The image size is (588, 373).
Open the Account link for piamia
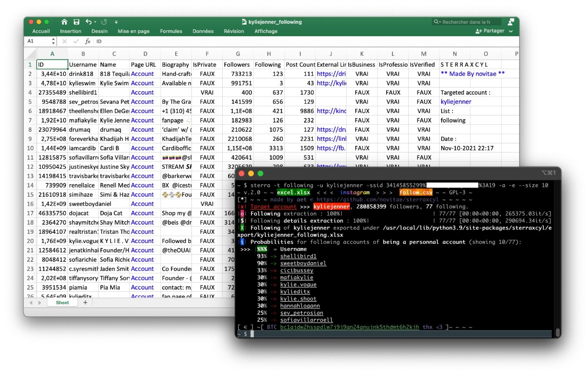click(142, 287)
